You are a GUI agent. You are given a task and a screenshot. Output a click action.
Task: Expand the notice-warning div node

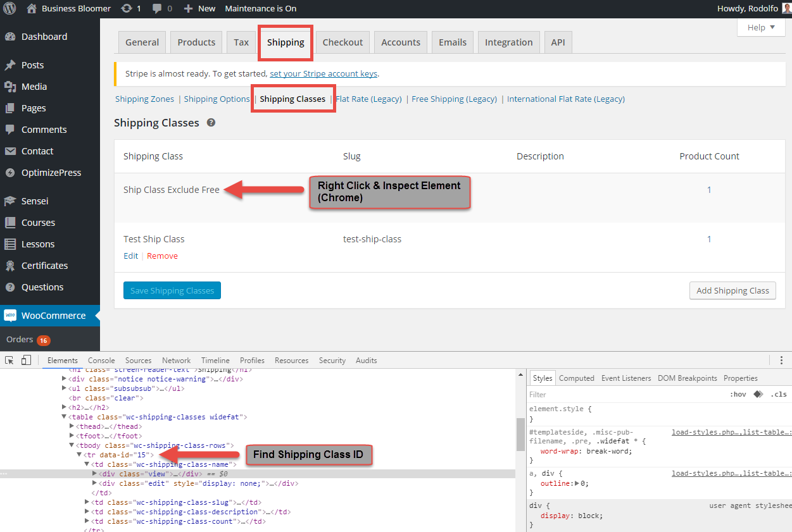tap(64, 379)
